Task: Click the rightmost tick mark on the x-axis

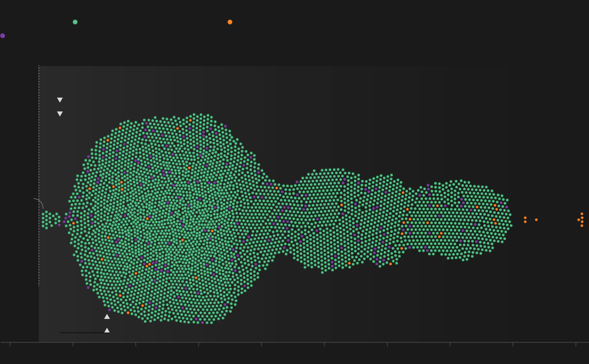Action: coord(576,344)
